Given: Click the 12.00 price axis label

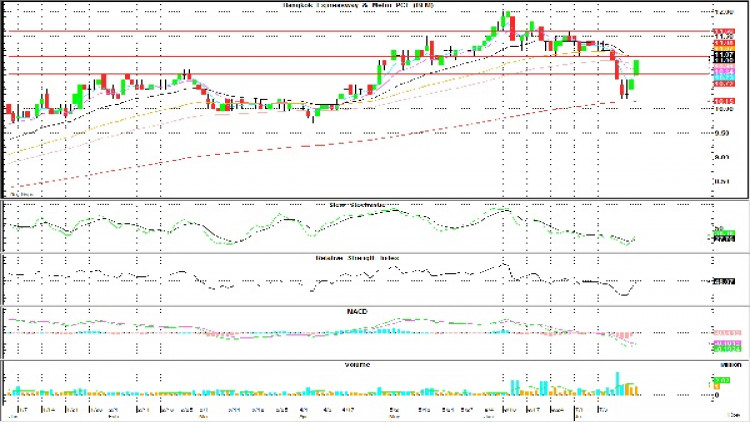Looking at the screenshot, I should click(724, 13).
